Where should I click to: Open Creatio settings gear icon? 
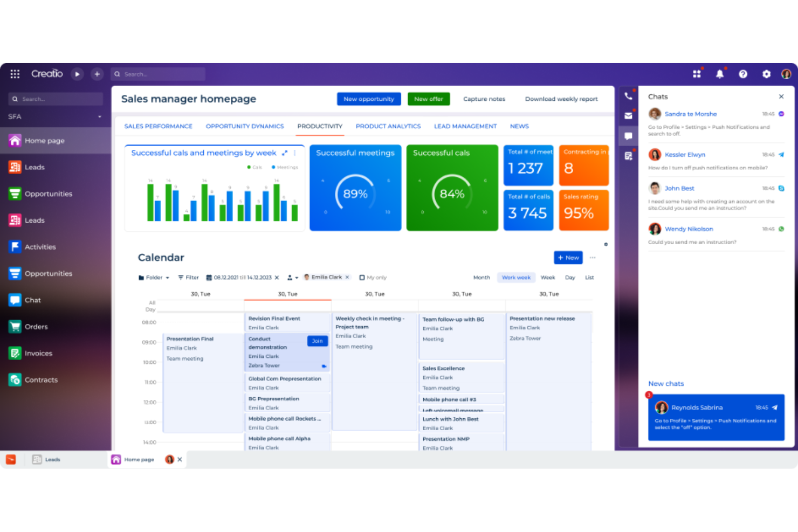point(766,74)
